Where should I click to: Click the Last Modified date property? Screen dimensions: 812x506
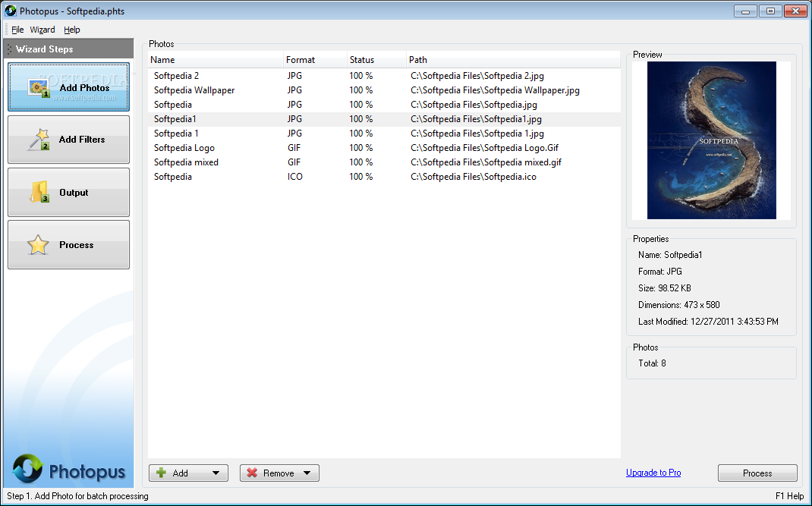(x=708, y=322)
